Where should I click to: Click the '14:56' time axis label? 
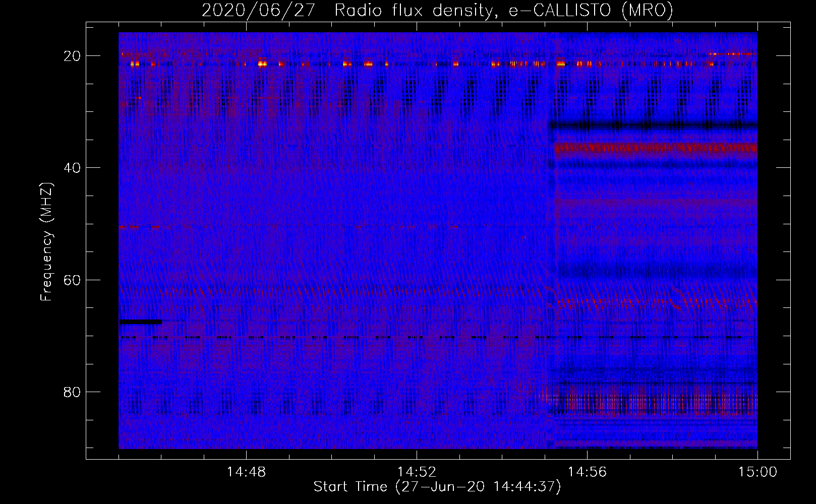587,472
